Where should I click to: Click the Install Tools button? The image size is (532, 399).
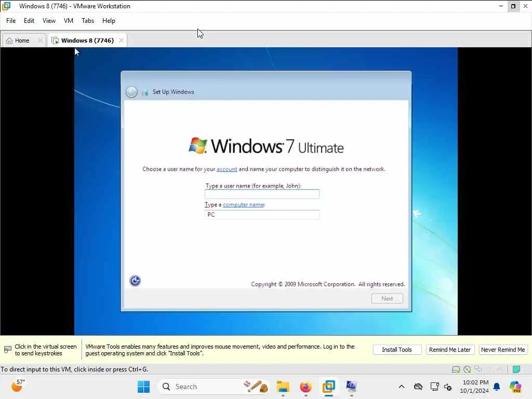tap(397, 350)
